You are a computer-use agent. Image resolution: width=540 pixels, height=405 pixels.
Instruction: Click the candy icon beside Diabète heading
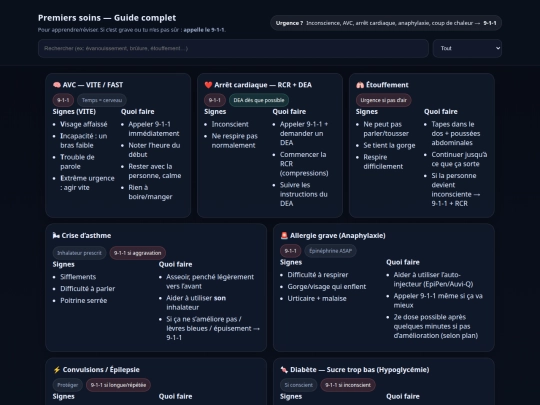(284, 370)
